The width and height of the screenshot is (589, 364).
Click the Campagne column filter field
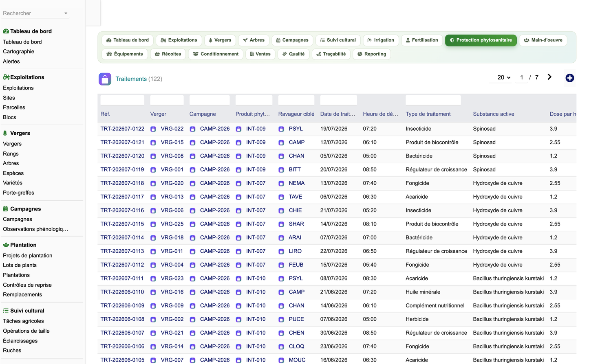tap(210, 100)
